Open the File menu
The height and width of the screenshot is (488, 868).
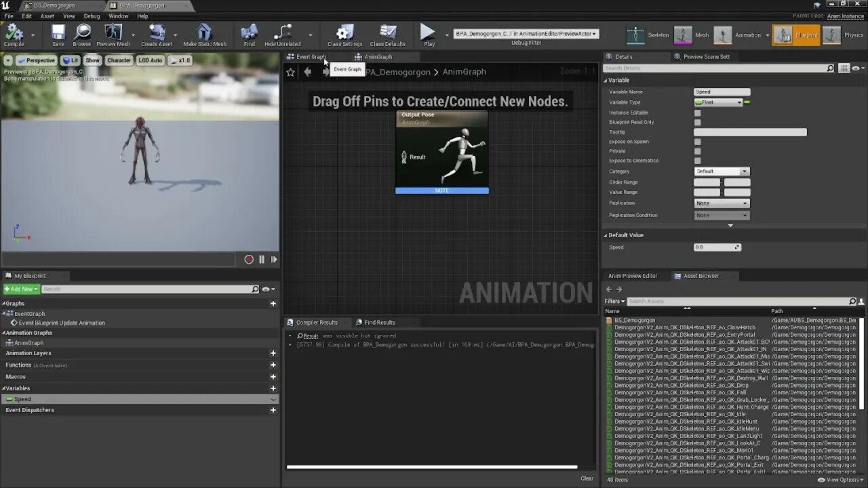tap(9, 16)
